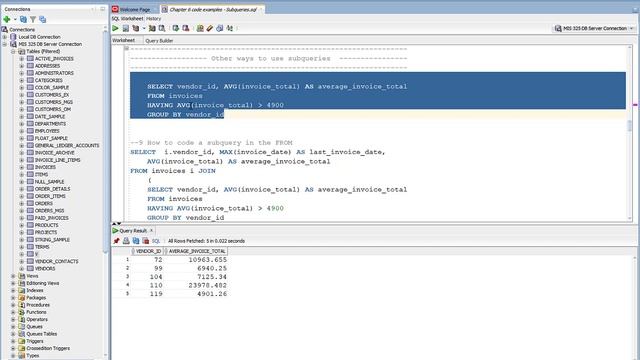Image resolution: width=640 pixels, height=360 pixels.
Task: Click the Unshared SQL Worksheet icon
Action: pyautogui.click(x=200, y=28)
